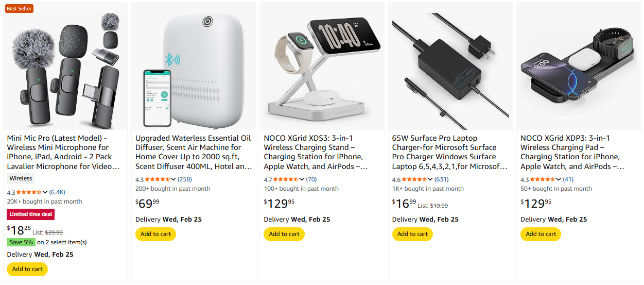644x285 pixels.
Task: Expand Surface Pro Charger rating dropdown arrow
Action: [430, 179]
